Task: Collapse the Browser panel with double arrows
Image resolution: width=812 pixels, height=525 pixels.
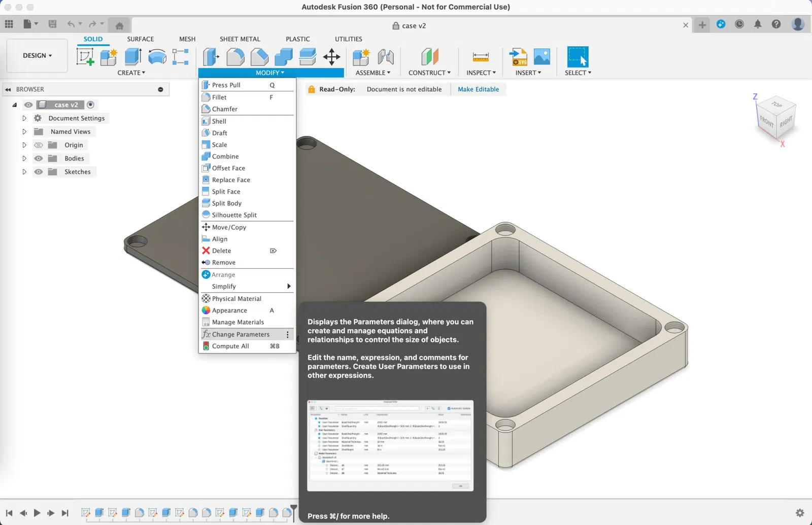Action: [x=8, y=89]
